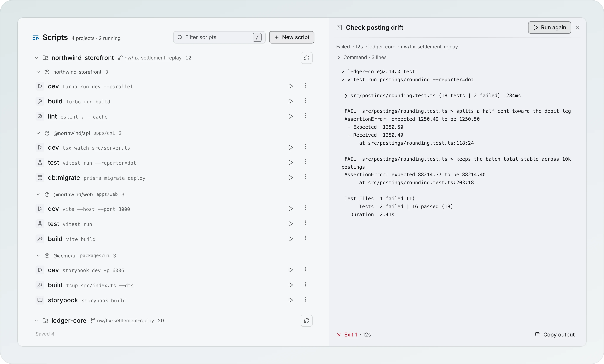
Task: Click '4 projects · 2 running' summary text
Action: click(96, 38)
